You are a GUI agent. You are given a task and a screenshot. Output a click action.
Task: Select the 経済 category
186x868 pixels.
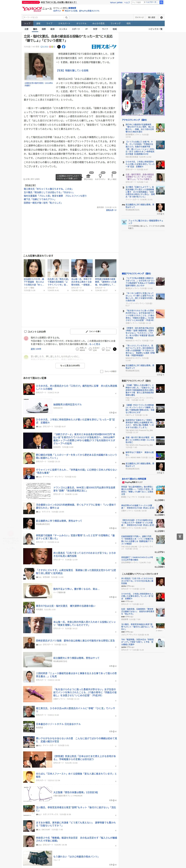(x=52, y=29)
